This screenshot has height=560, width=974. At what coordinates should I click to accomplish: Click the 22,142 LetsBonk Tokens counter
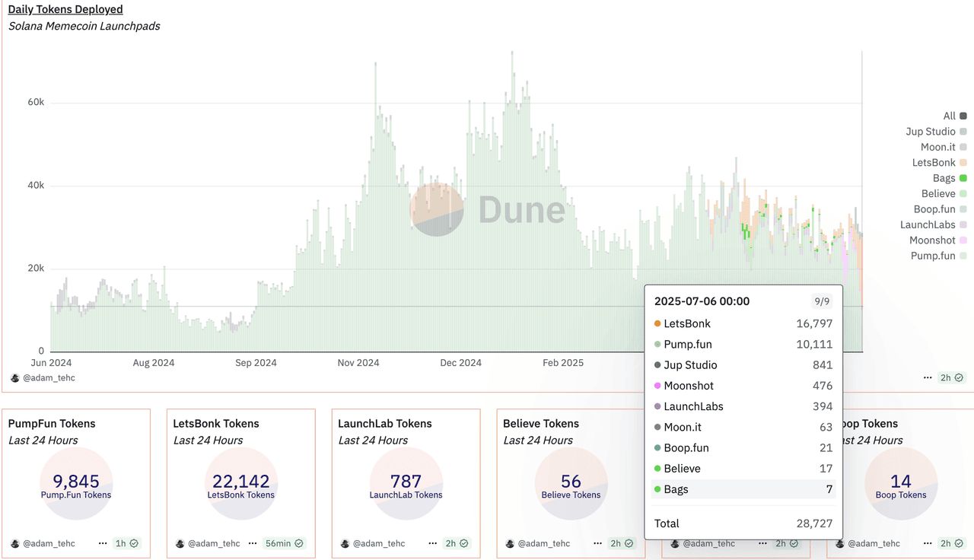(x=240, y=481)
